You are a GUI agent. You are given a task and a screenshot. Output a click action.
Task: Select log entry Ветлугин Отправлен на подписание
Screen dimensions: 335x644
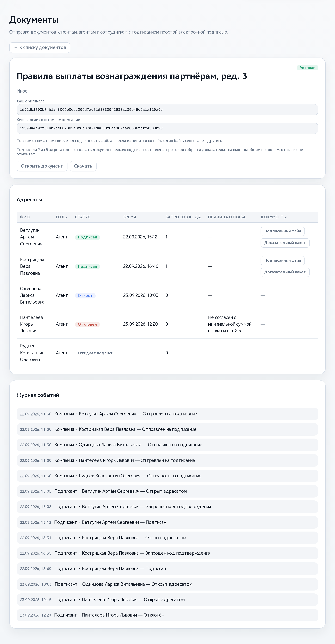pyautogui.click(x=167, y=414)
